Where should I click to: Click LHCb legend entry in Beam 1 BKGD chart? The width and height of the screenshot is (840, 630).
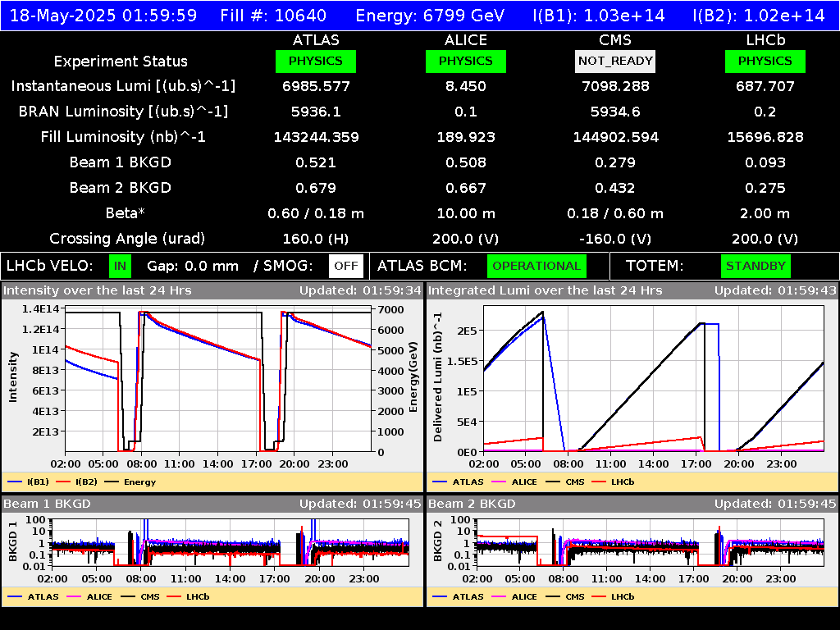point(188,596)
